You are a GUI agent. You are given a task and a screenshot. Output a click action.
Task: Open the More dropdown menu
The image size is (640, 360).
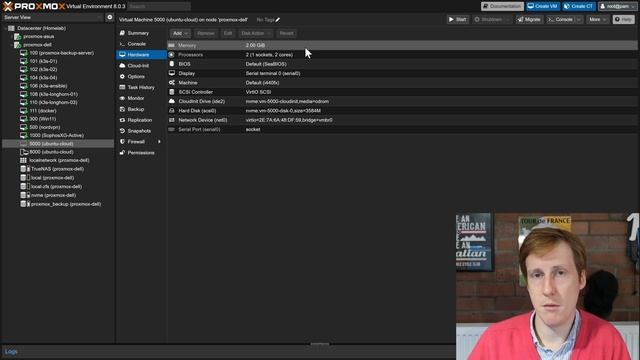[x=598, y=20]
